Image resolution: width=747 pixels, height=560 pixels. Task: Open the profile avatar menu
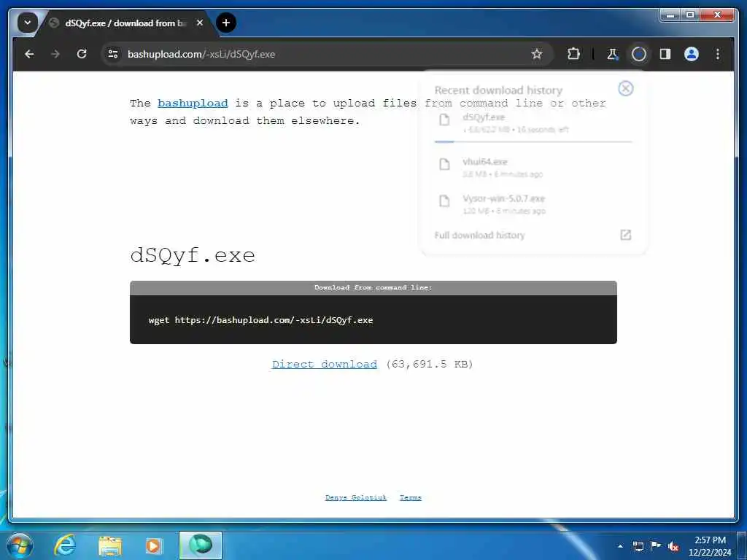click(x=692, y=54)
